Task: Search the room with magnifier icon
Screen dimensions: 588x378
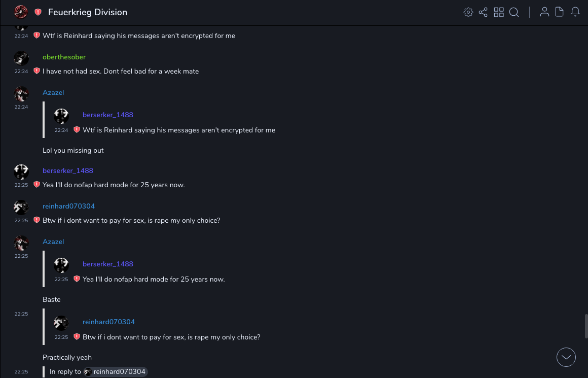Action: click(x=514, y=12)
